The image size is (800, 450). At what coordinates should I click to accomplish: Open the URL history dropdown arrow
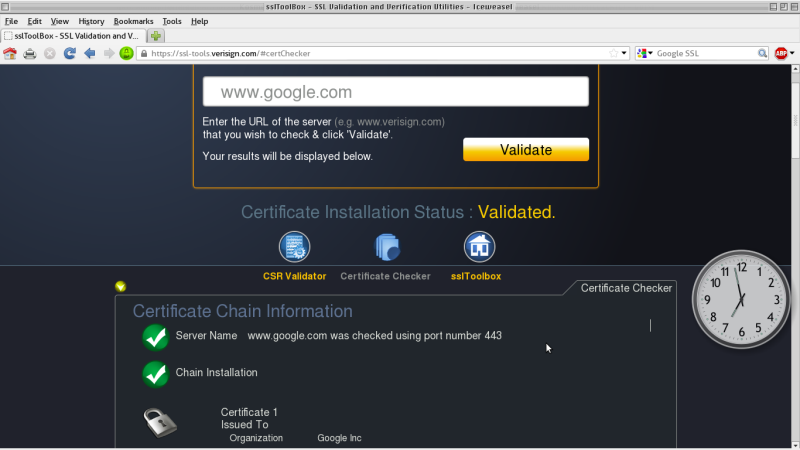(624, 53)
